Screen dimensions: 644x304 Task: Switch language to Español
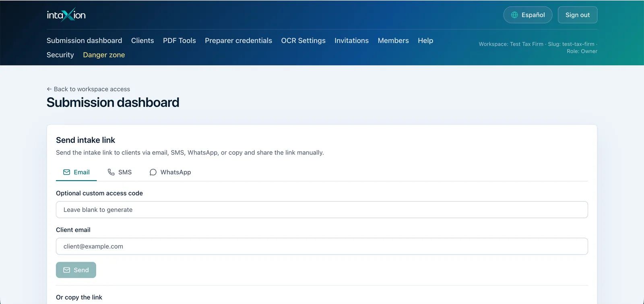point(528,15)
